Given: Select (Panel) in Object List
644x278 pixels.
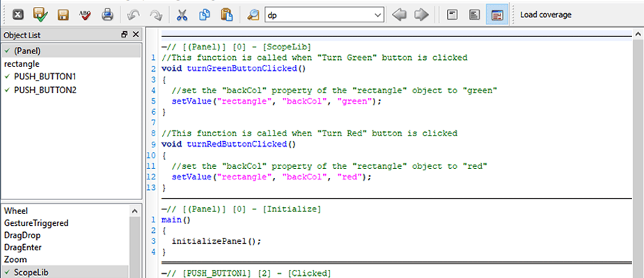Looking at the screenshot, I should tap(71, 51).
